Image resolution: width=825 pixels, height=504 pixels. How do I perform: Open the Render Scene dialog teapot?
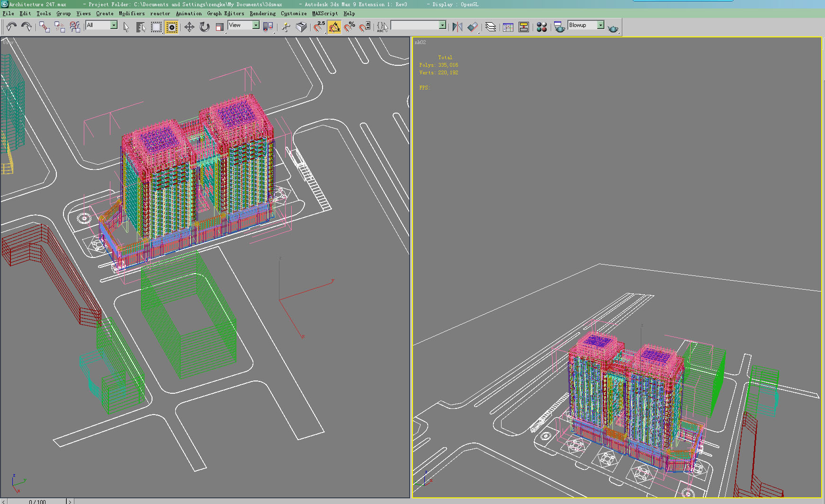tap(559, 27)
